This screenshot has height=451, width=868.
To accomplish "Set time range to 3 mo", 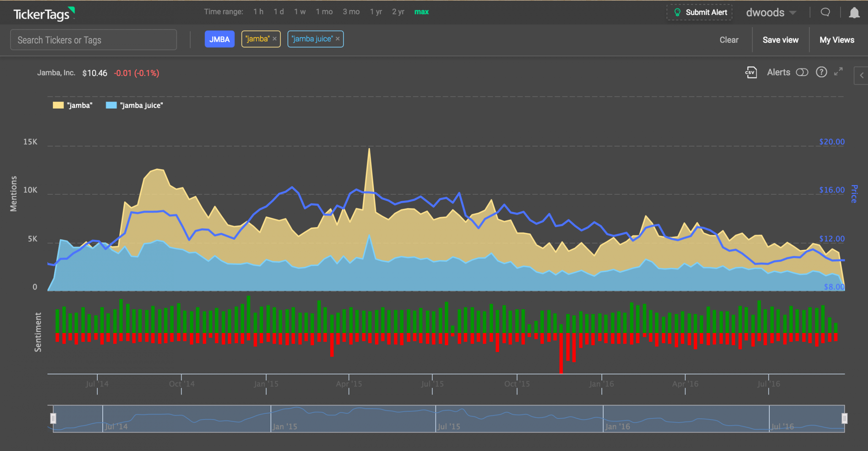I will click(351, 12).
